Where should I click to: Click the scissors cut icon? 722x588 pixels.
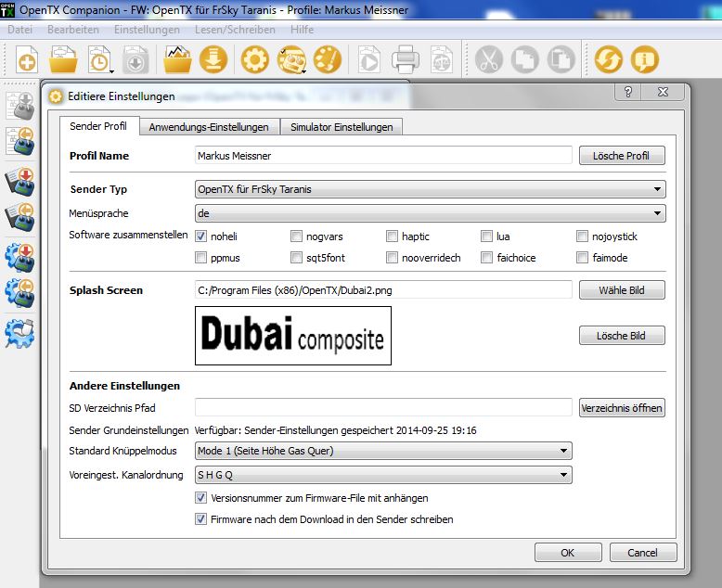(488, 59)
